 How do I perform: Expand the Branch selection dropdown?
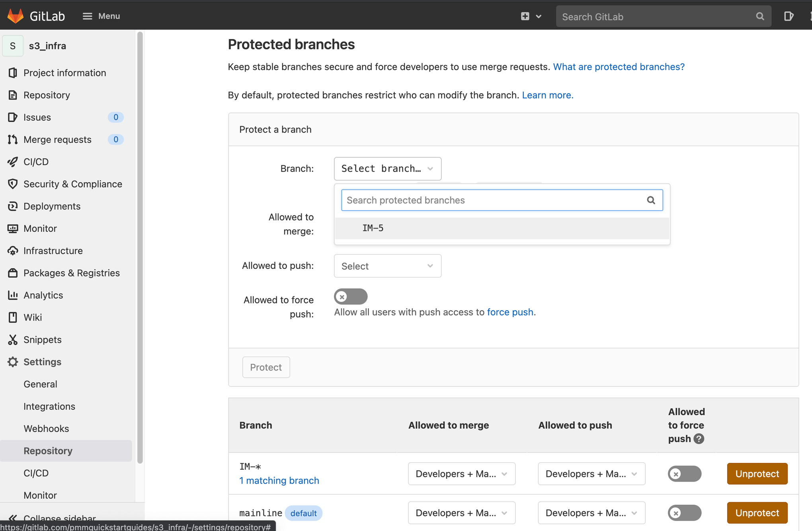pos(387,169)
